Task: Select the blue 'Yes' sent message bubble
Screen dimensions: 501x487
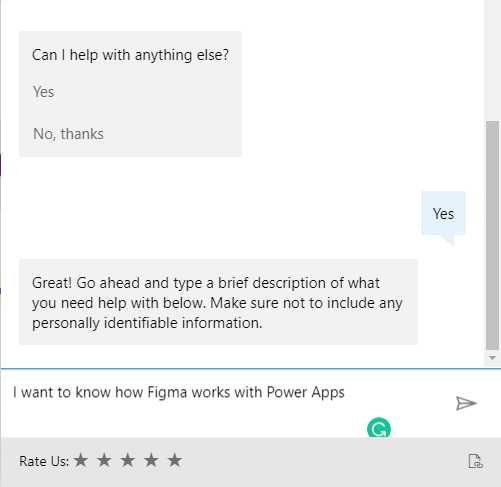Action: tap(443, 214)
